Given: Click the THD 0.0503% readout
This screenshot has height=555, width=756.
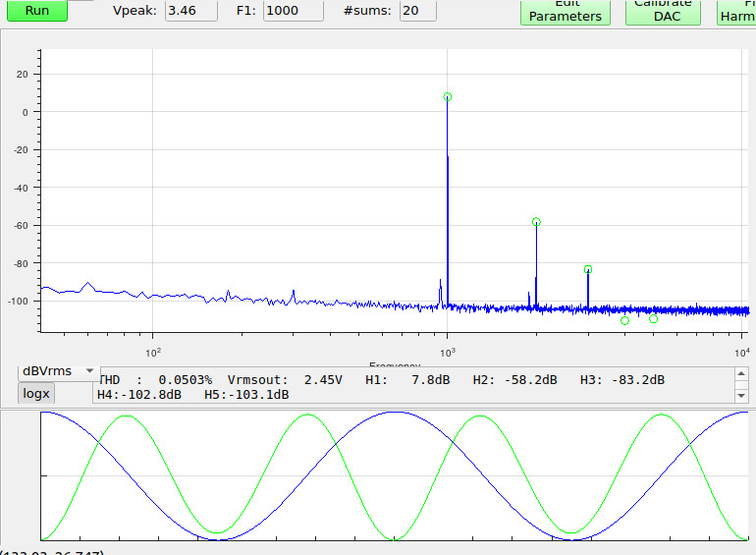Looking at the screenshot, I should coord(155,380).
